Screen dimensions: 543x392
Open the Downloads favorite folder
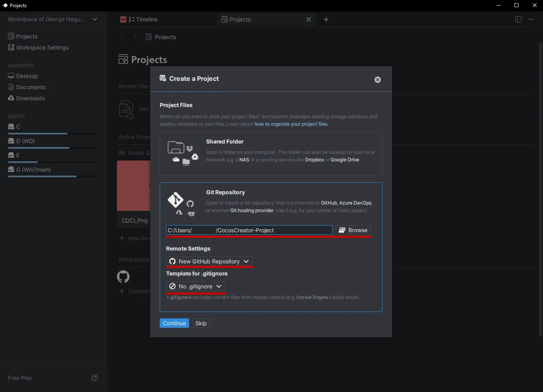coord(30,98)
